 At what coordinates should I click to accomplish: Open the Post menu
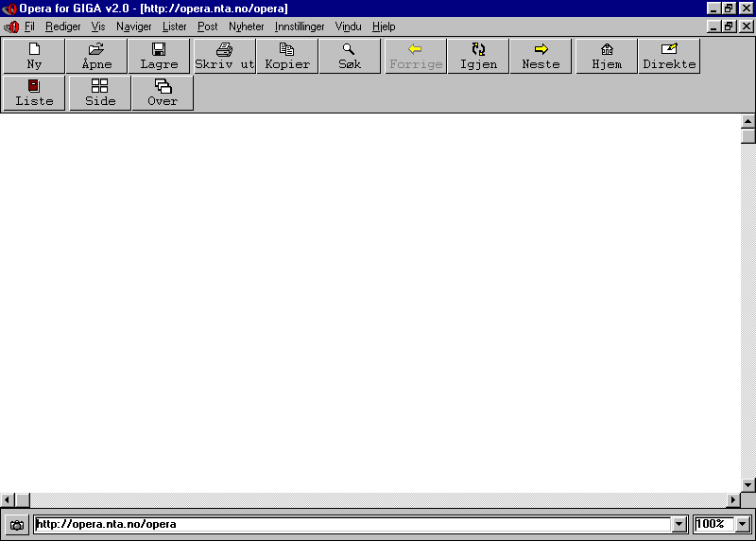click(207, 26)
